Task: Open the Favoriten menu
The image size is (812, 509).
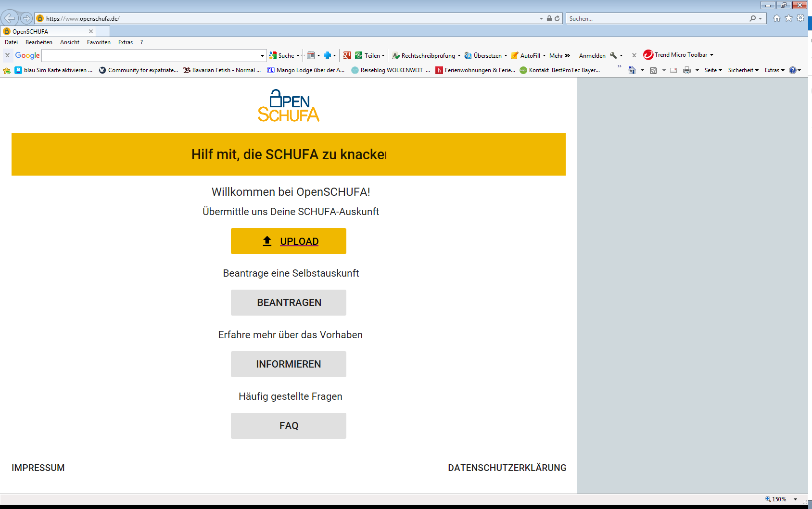Action: tap(99, 42)
